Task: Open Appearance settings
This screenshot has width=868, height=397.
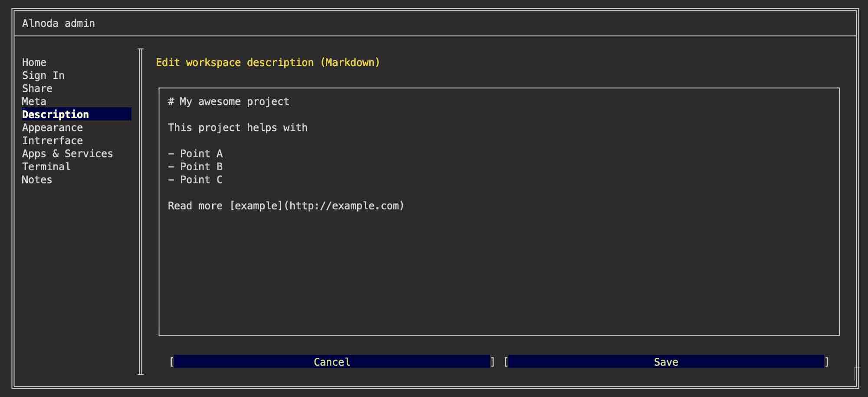Action: [x=53, y=128]
